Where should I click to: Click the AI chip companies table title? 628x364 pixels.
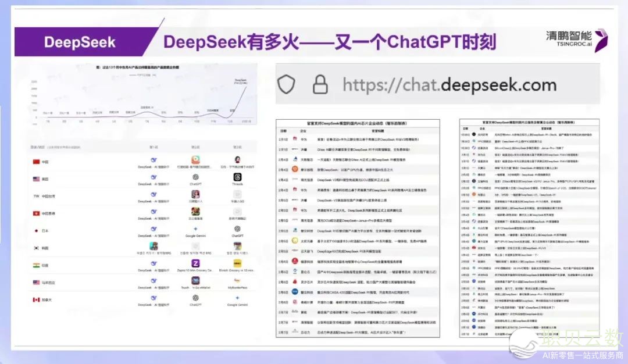(357, 123)
